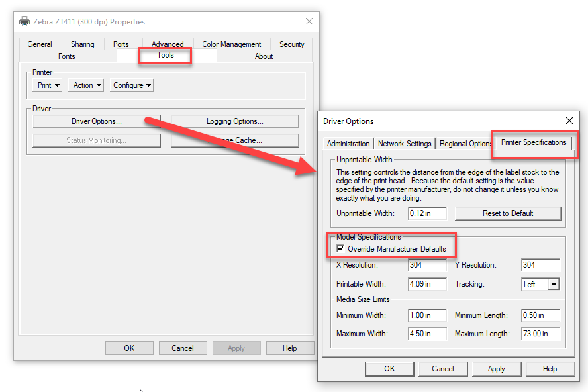The image size is (588, 392).
Task: Switch to the Administration tab
Action: coord(348,143)
